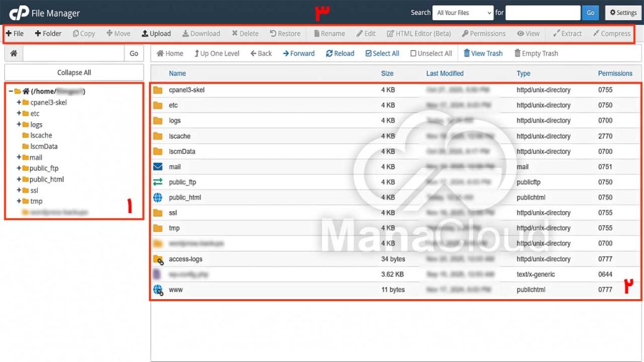Create a new file with +File

pyautogui.click(x=14, y=33)
